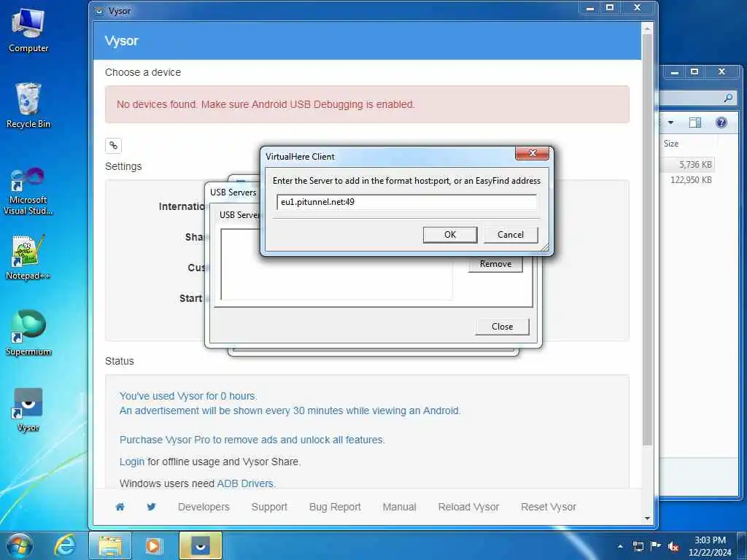Open File Explorer taskbar icon

click(x=110, y=545)
